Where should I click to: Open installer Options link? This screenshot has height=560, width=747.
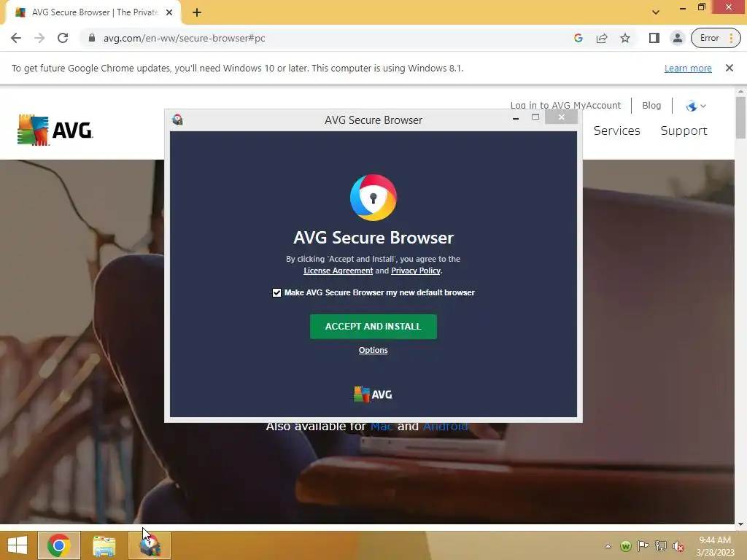(x=373, y=350)
